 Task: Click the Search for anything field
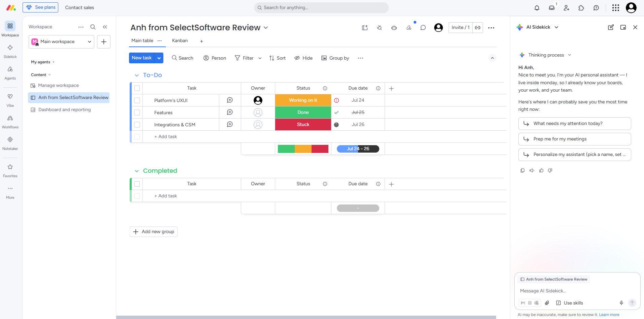[x=321, y=8]
